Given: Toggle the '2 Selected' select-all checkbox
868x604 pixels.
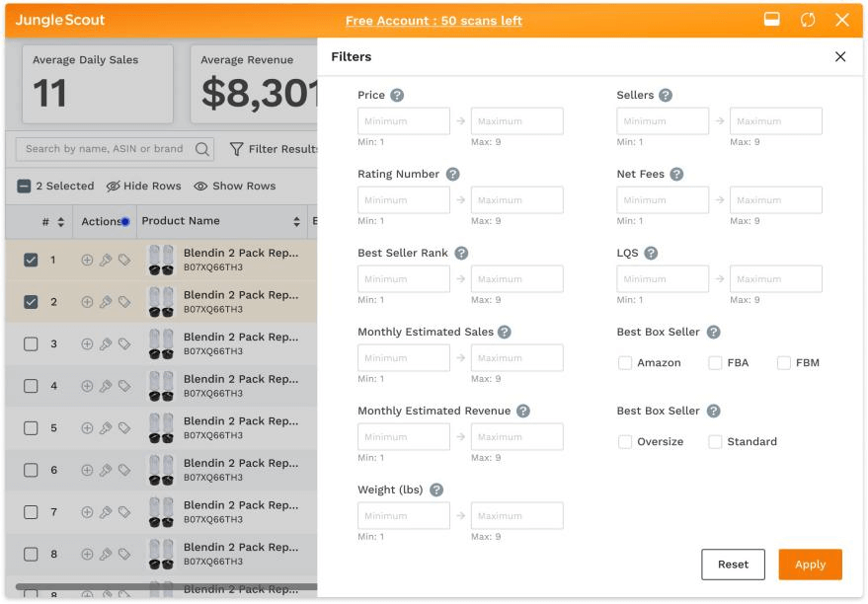Looking at the screenshot, I should (x=24, y=187).
